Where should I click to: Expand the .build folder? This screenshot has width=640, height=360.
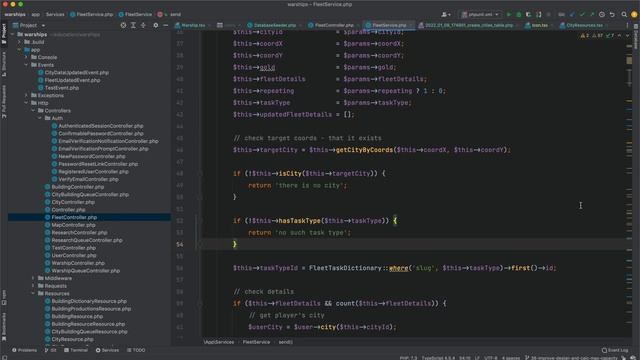pyautogui.click(x=19, y=42)
